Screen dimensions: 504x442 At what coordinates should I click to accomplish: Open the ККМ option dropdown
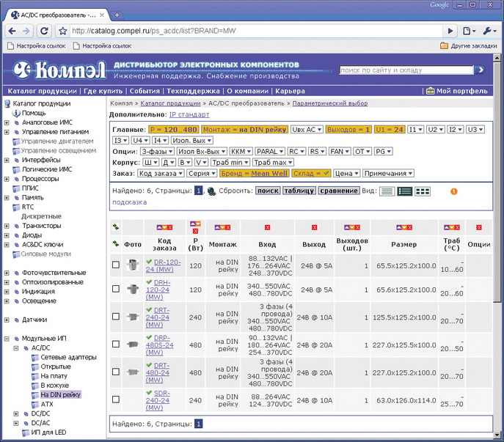(241, 151)
